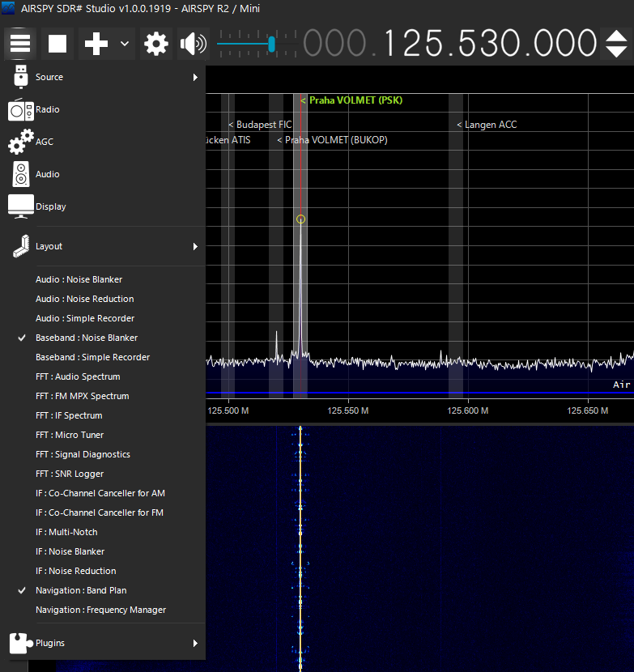The width and height of the screenshot is (634, 672).
Task: Mute audio with the speaker icon
Action: point(193,43)
